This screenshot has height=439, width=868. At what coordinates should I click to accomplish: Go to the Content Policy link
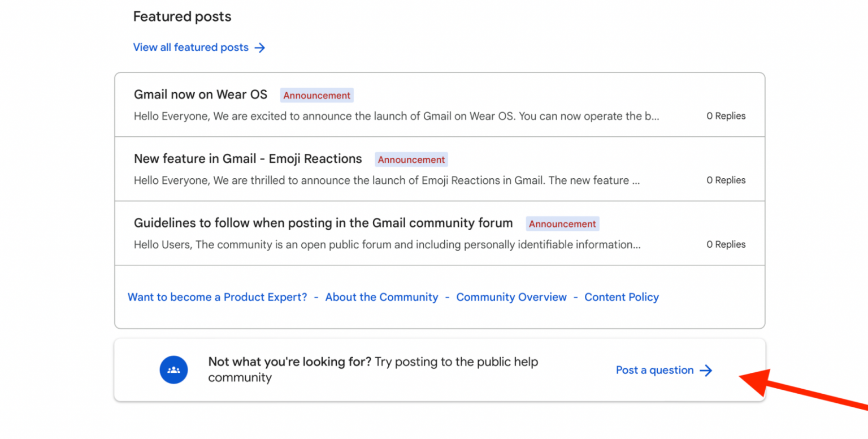[x=621, y=297]
